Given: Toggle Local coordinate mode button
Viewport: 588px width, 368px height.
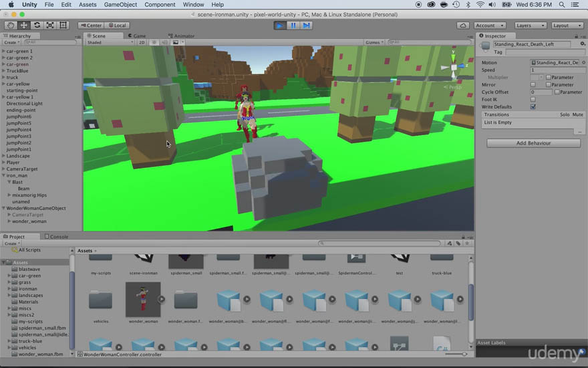Looking at the screenshot, I should 117,25.
